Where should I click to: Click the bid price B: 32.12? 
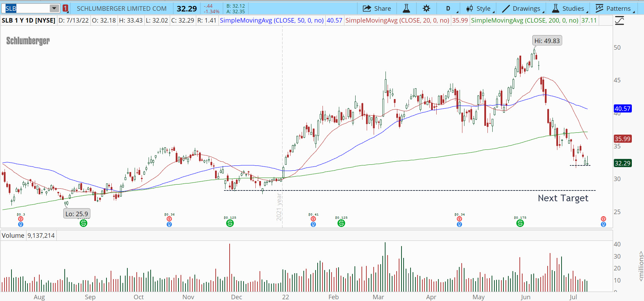pyautogui.click(x=236, y=6)
